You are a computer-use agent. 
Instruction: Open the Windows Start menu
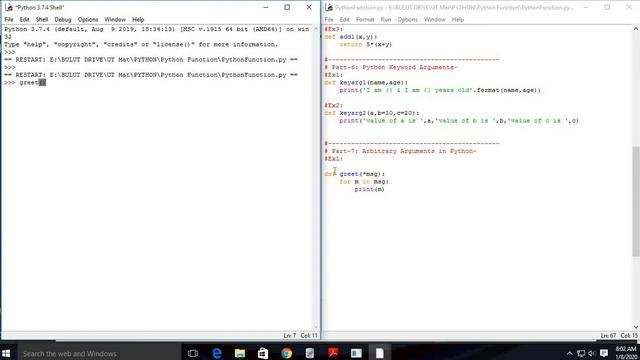pyautogui.click(x=6, y=353)
